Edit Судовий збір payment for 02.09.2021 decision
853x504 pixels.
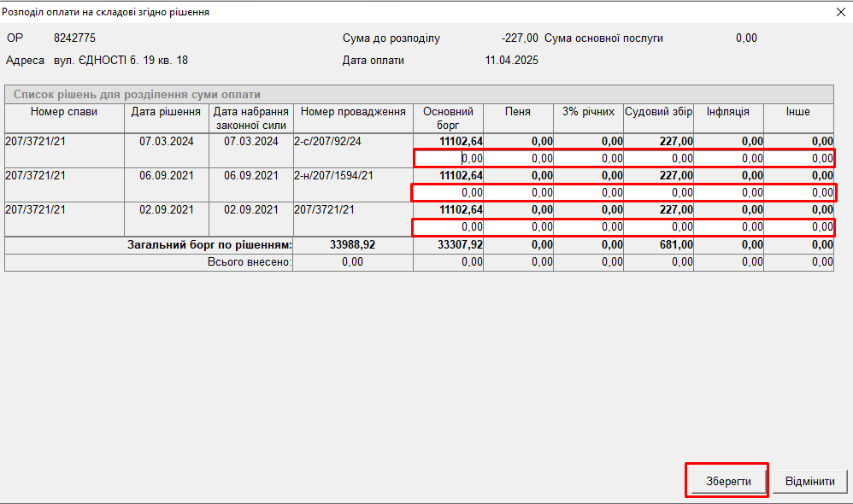click(659, 227)
